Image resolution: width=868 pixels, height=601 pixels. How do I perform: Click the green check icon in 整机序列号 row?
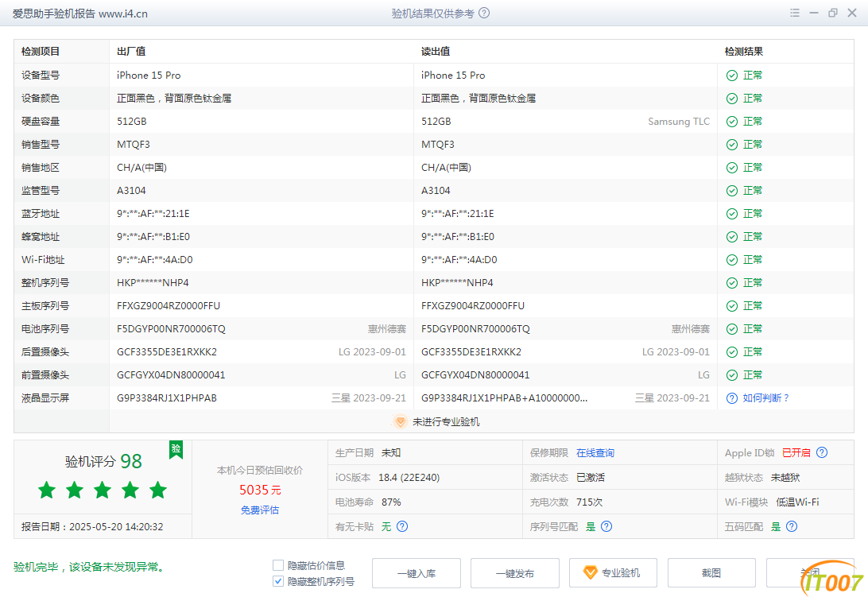732,283
